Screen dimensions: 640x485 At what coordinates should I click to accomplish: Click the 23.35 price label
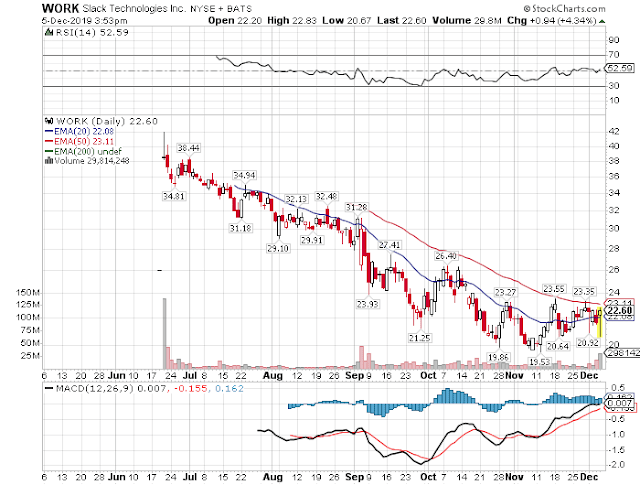pos(584,291)
